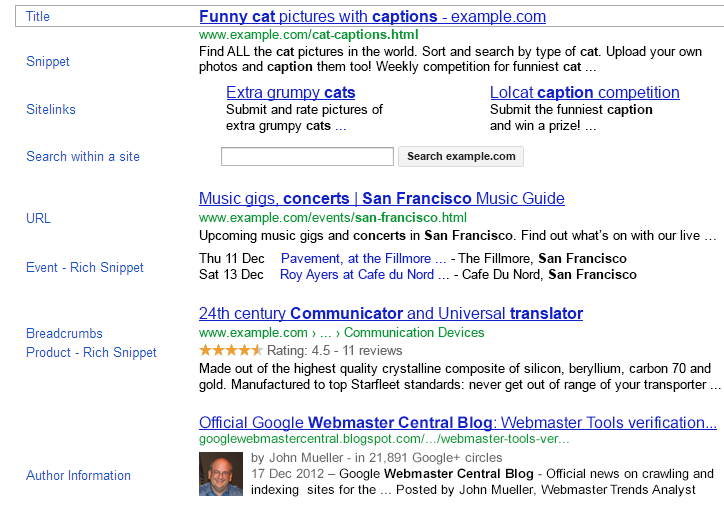Click the Pavement, at the Fillmore event link
This screenshot has width=724, height=505.
click(x=363, y=258)
